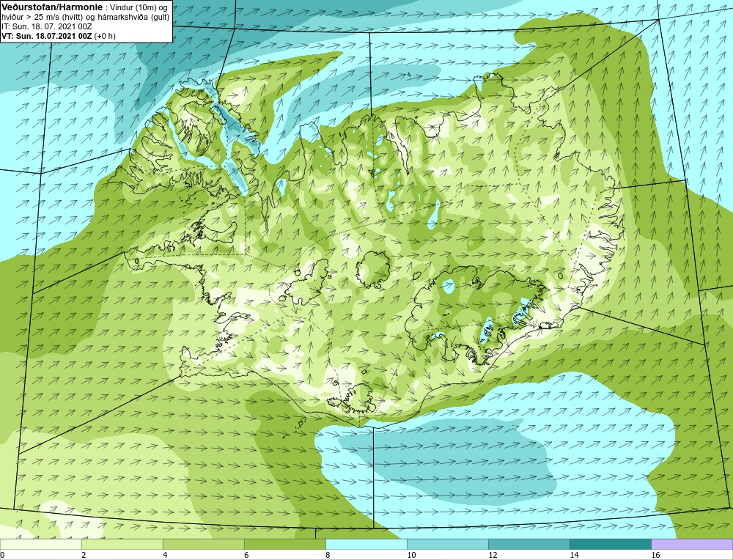This screenshot has width=733, height=560.
Task: Click the legend swatch between 2 and 4
Action: coord(122,544)
